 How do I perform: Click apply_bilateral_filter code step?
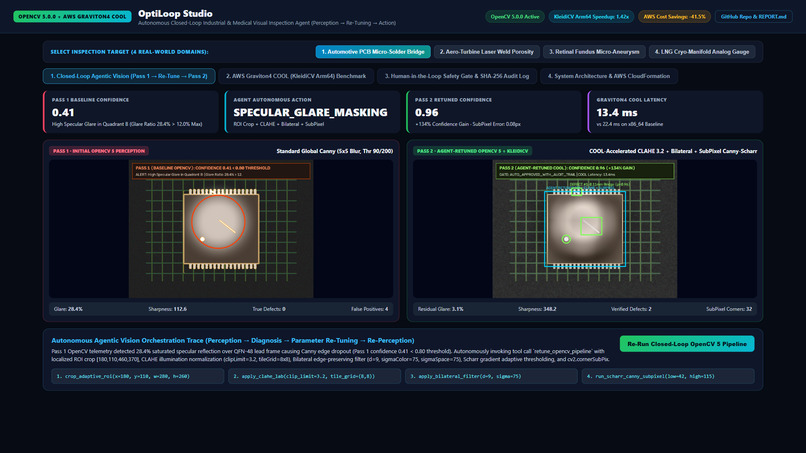click(491, 376)
